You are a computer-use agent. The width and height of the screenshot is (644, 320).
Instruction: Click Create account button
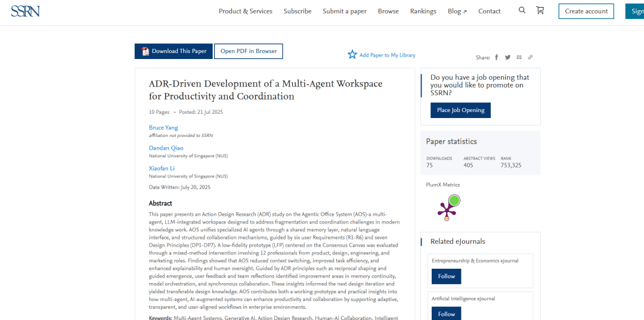(586, 11)
